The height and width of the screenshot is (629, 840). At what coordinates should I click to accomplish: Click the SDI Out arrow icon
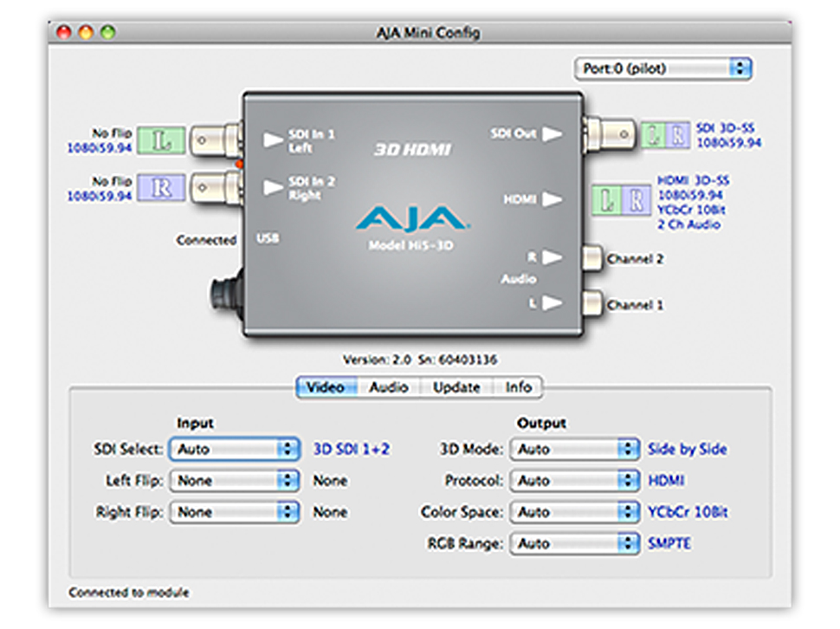[552, 134]
